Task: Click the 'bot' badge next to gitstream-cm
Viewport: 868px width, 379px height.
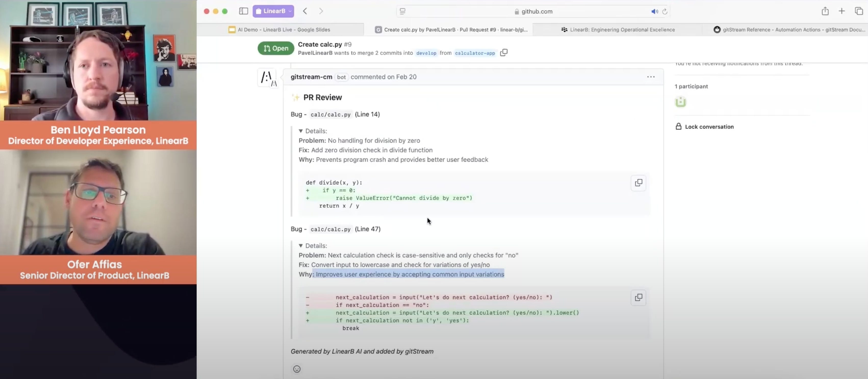Action: click(341, 77)
